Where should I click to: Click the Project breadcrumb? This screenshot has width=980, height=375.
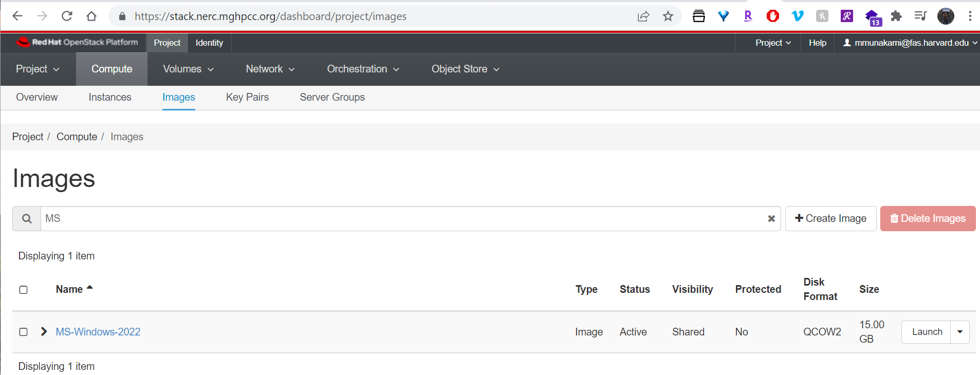tap(28, 137)
